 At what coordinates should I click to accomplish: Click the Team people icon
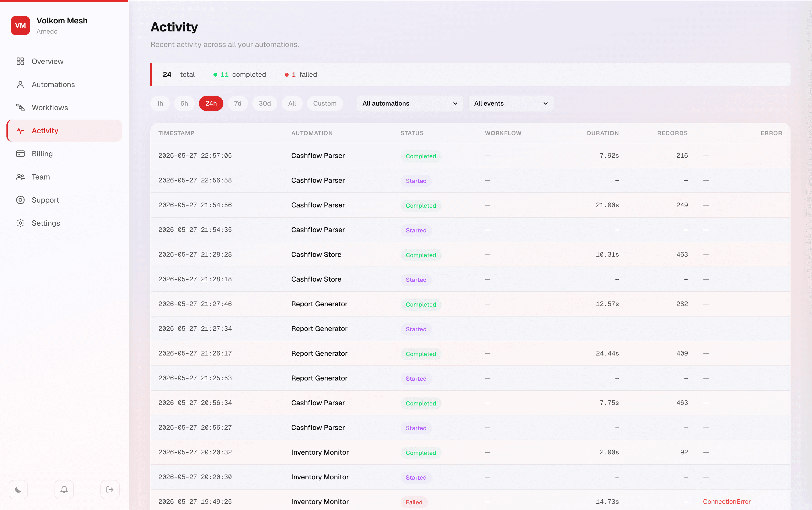coord(20,177)
